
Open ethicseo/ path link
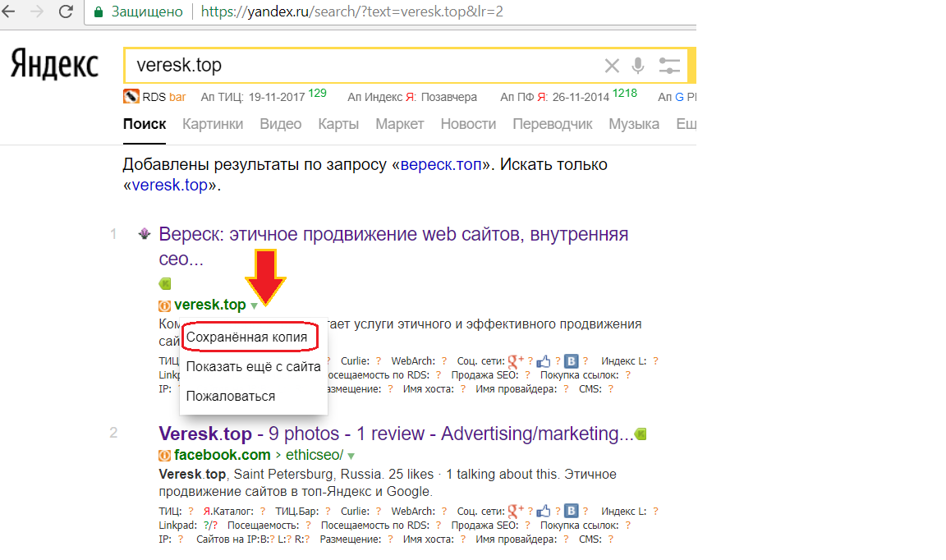pyautogui.click(x=315, y=455)
